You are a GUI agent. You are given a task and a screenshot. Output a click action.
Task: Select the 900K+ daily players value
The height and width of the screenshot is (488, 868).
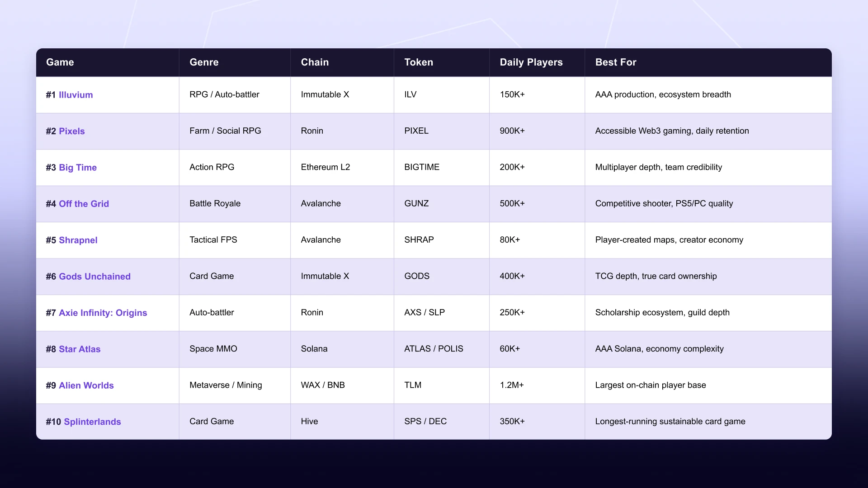click(512, 131)
